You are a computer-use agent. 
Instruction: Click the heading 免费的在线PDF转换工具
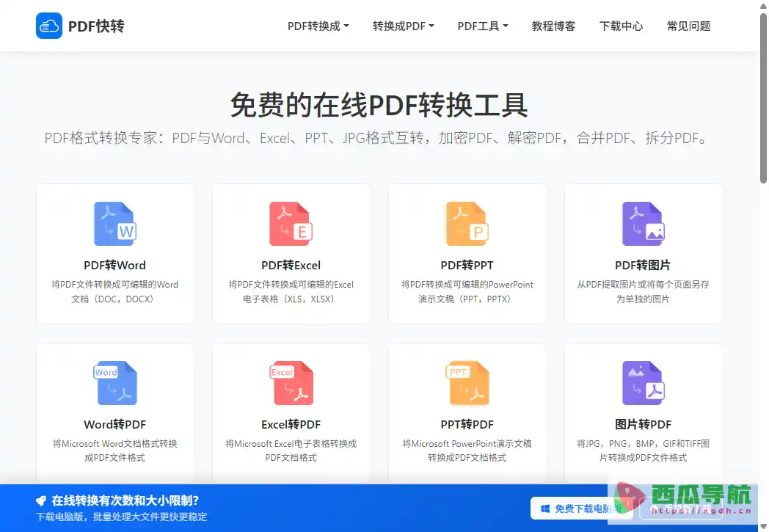click(x=379, y=105)
